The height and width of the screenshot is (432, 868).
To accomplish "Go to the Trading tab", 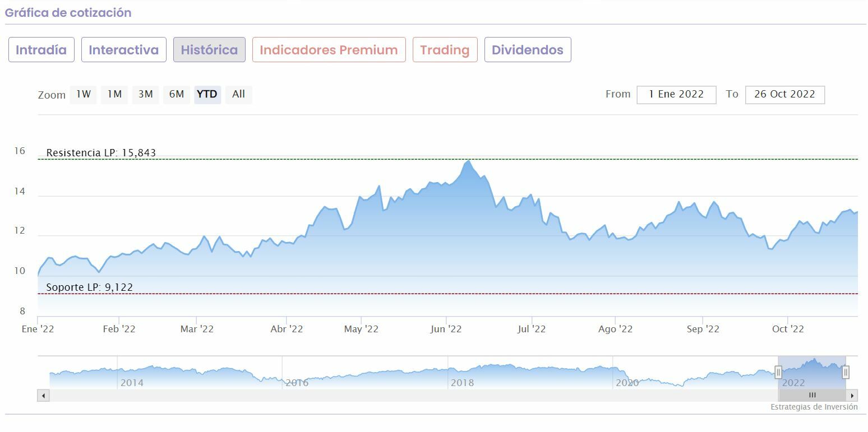I will 445,50.
